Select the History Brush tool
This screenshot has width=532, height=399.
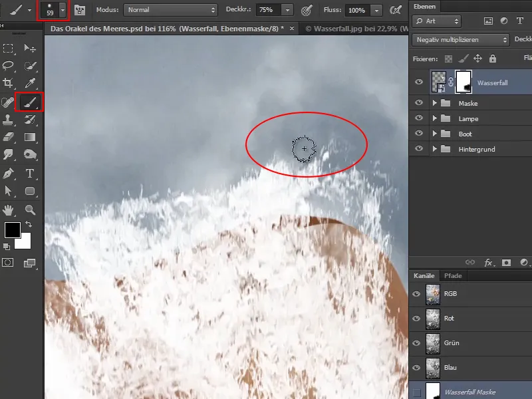click(30, 119)
